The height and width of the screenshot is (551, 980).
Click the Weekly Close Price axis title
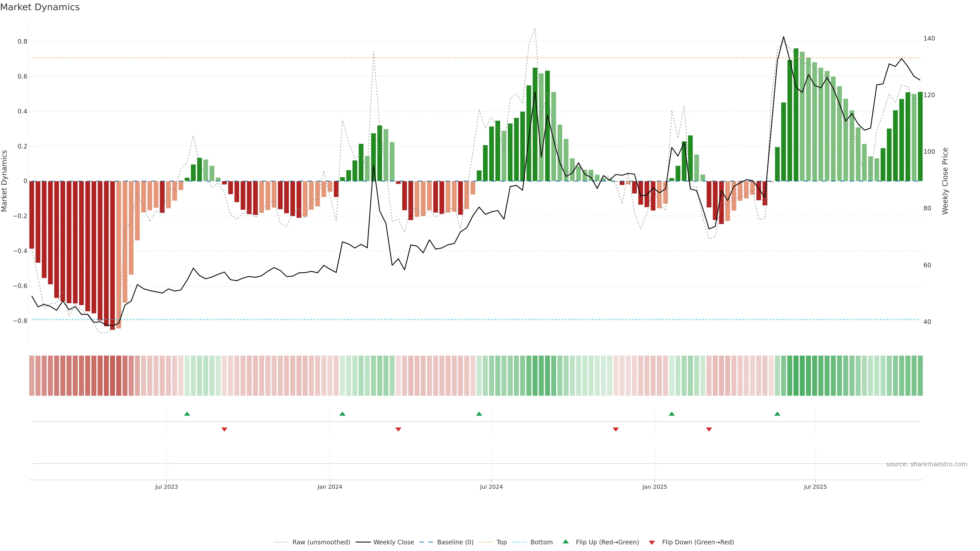tap(945, 181)
